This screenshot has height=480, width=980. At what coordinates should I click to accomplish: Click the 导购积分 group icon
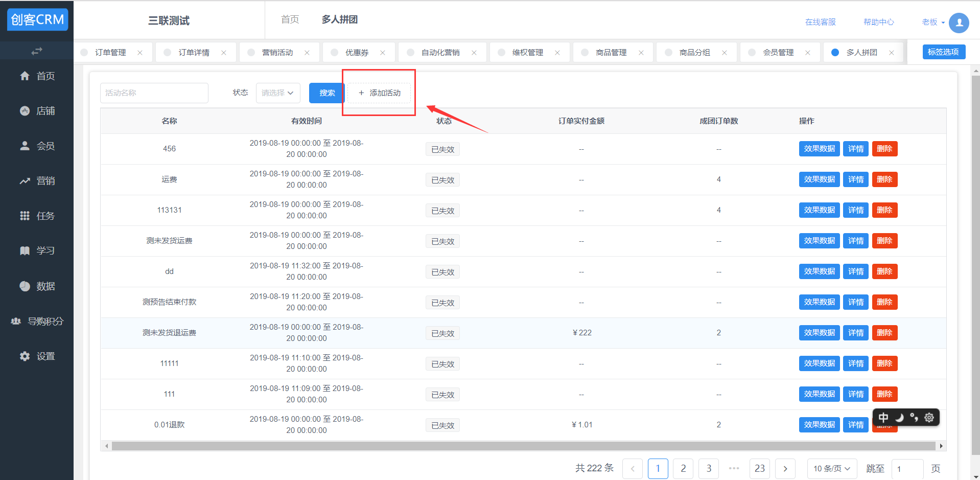click(16, 321)
